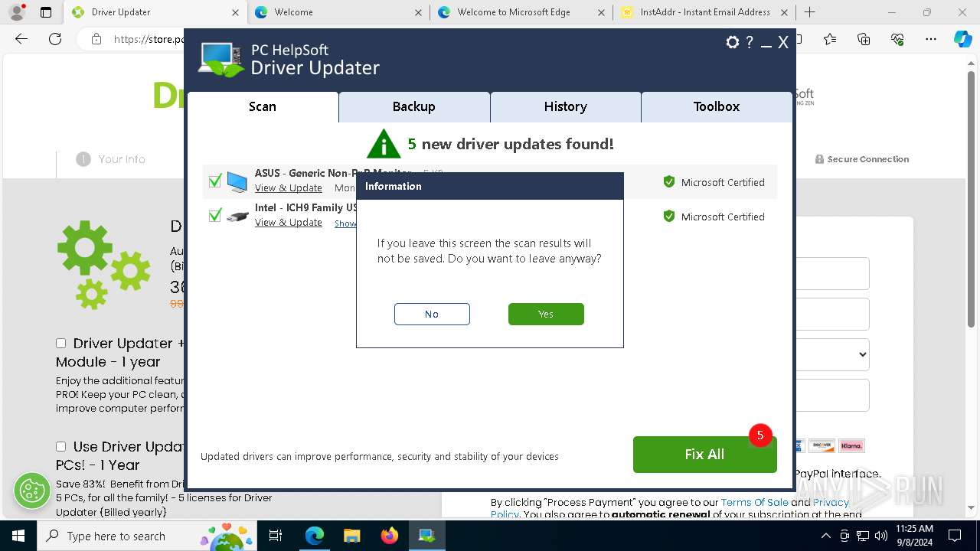
Task: Click the volume tray icon
Action: coord(880,536)
